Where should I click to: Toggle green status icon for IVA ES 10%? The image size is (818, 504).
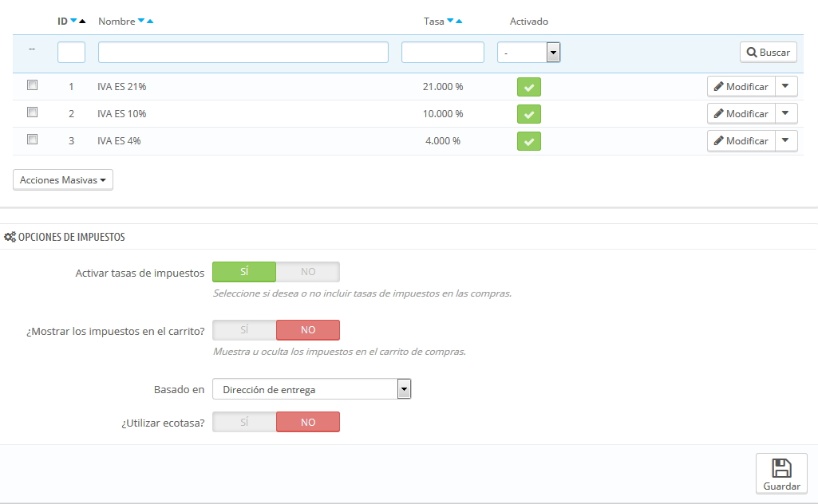[528, 114]
